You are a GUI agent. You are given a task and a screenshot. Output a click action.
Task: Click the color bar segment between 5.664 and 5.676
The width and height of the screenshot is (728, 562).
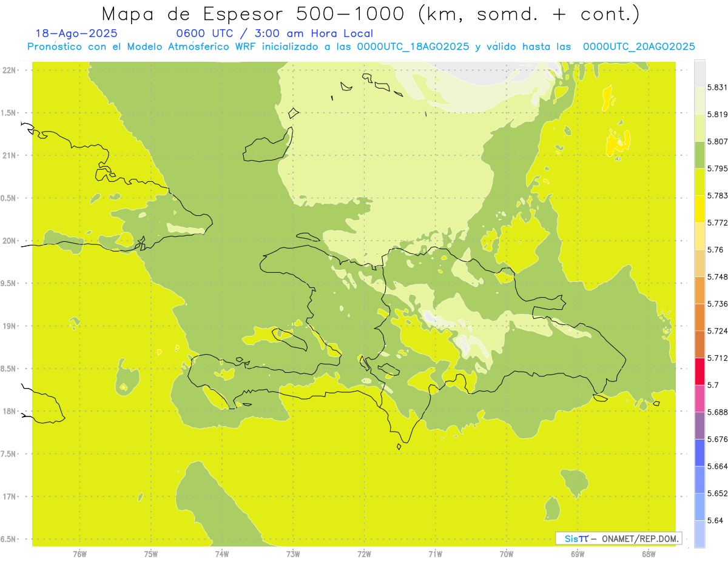pos(699,452)
